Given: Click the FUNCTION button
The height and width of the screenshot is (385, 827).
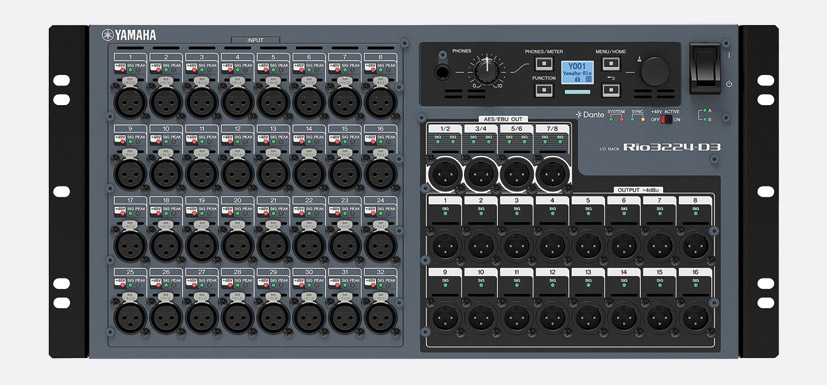Looking at the screenshot, I should pos(543,90).
